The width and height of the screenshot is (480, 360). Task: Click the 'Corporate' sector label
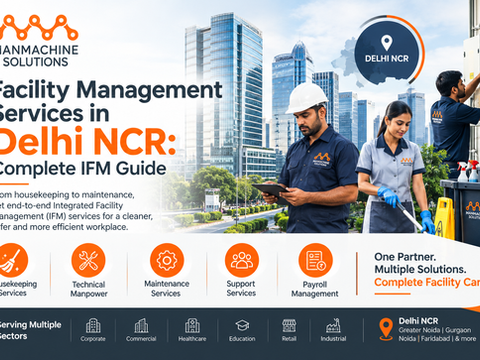pos(93,339)
